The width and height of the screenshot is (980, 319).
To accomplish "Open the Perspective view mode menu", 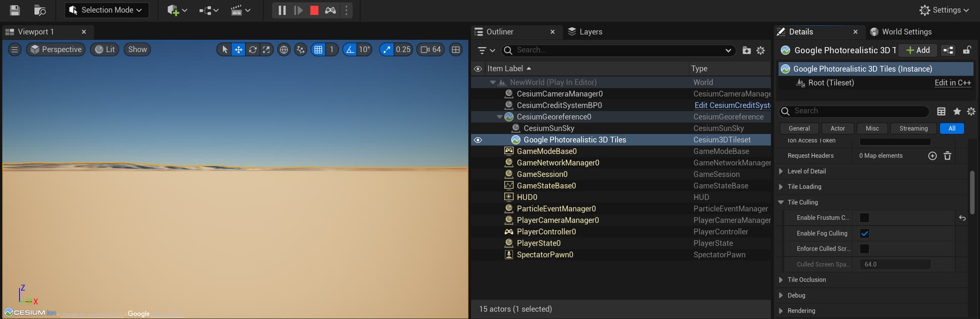I will click(56, 50).
